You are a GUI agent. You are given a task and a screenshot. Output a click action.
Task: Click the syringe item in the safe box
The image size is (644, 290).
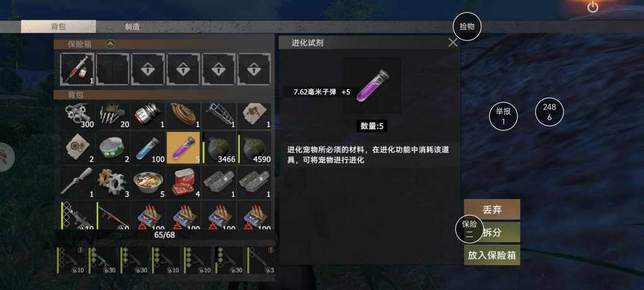click(x=77, y=69)
